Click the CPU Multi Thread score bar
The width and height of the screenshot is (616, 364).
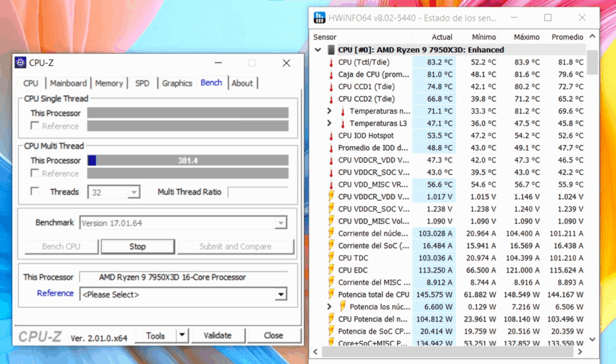[188, 161]
